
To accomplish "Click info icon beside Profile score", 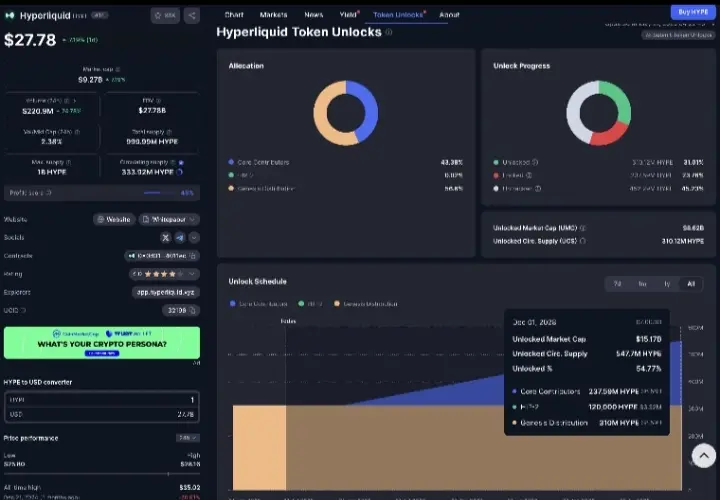I will [49, 193].
